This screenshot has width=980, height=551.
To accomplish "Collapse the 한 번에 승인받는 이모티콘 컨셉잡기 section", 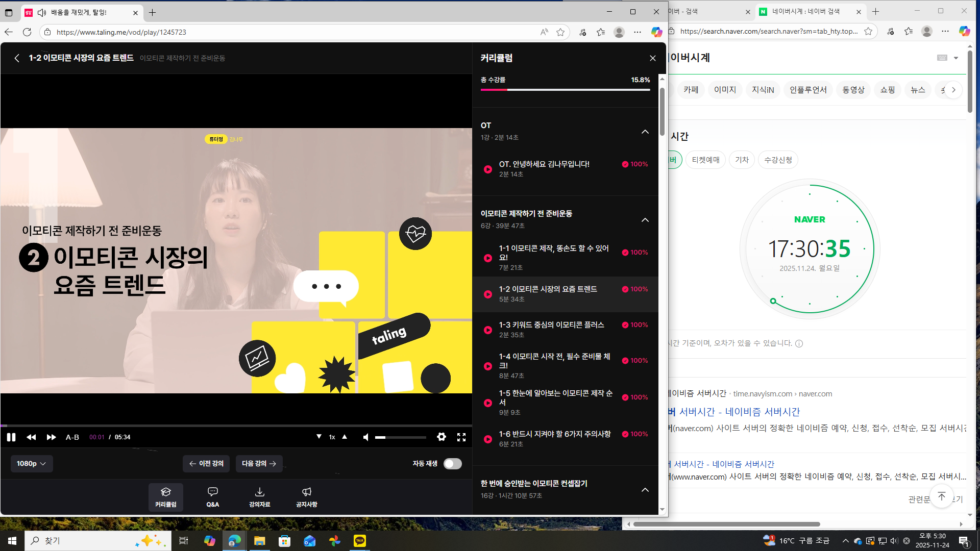I will point(645,490).
